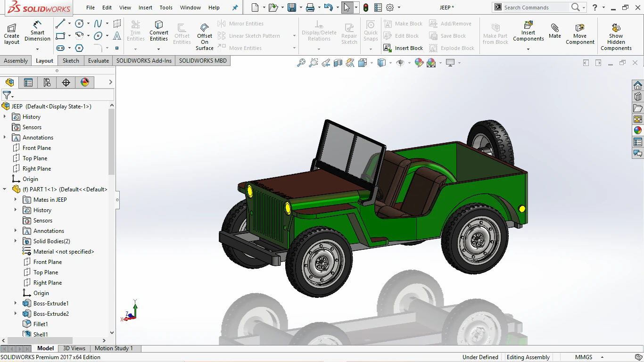Open the Convert Entities tool
This screenshot has width=644, height=362.
pos(159,31)
